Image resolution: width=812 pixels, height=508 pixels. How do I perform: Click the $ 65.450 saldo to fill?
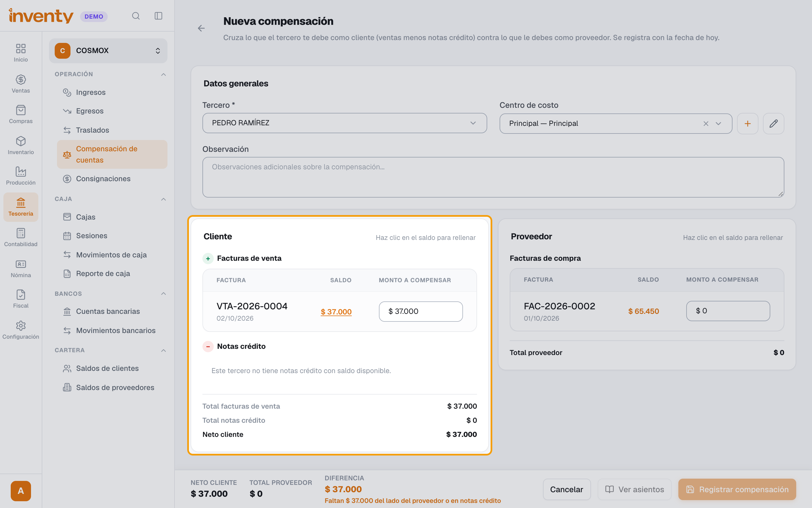pos(644,311)
